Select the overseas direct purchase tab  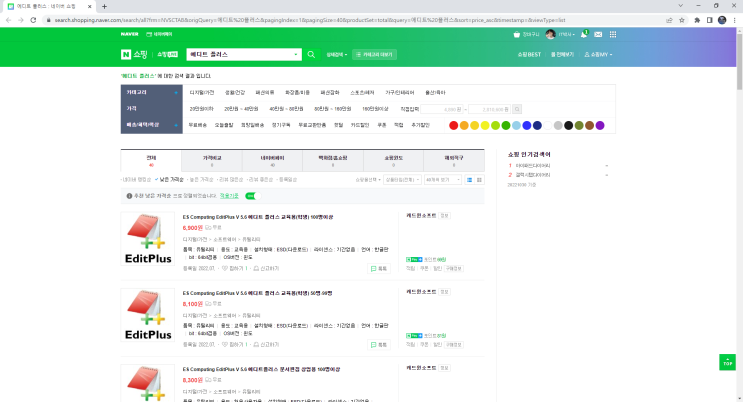pyautogui.click(x=454, y=160)
